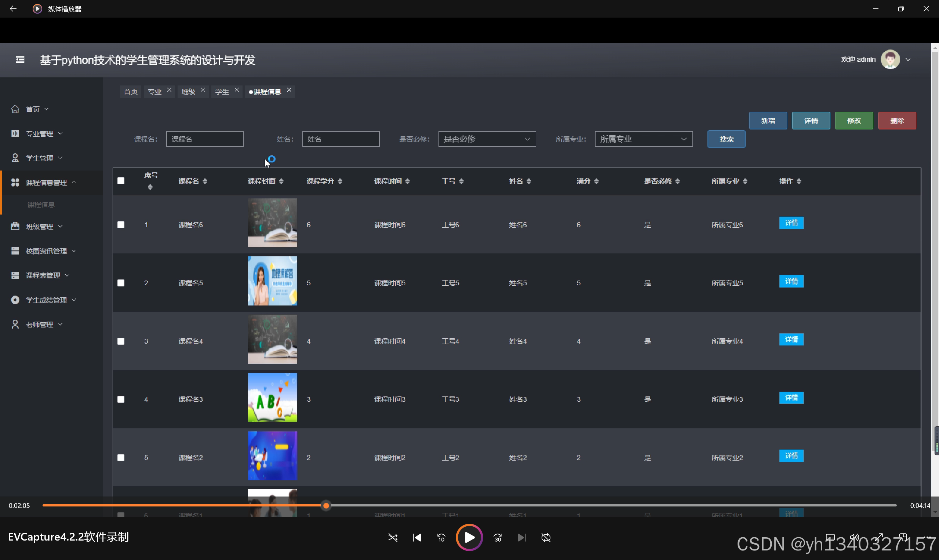Check the select-all header checkbox

click(121, 181)
